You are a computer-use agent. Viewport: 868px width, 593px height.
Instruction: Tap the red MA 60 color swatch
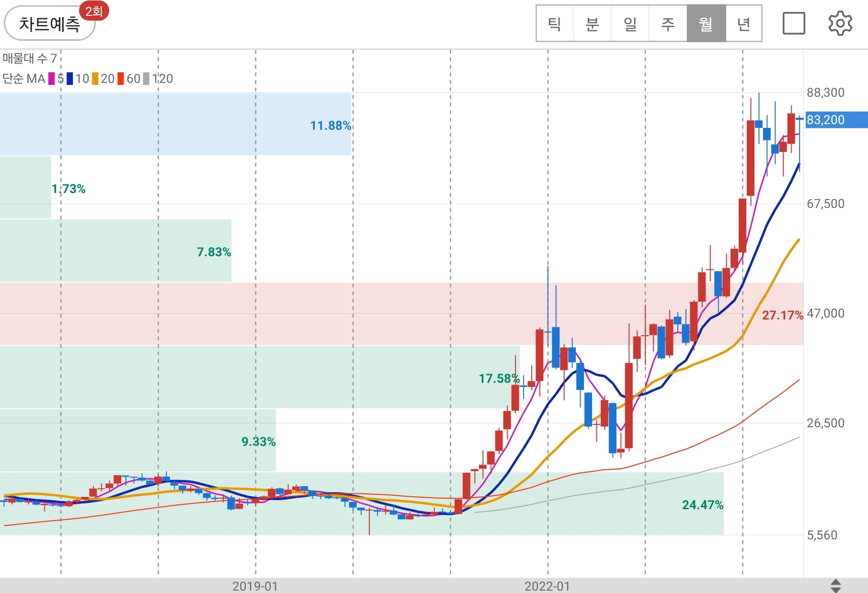pyautogui.click(x=121, y=79)
